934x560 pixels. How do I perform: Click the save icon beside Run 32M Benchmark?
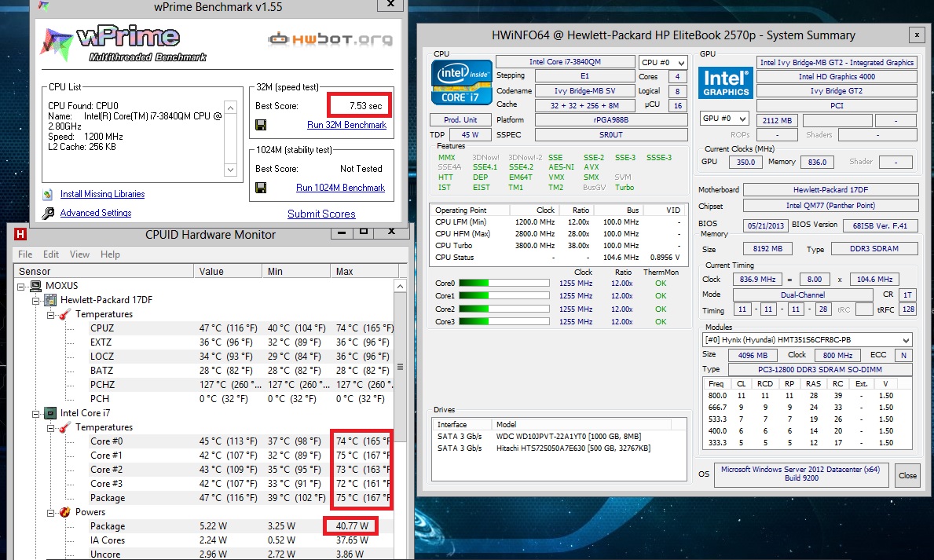click(x=260, y=125)
